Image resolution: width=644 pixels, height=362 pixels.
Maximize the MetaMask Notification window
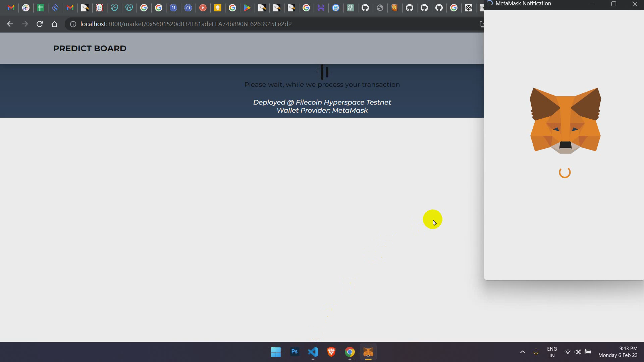(613, 4)
